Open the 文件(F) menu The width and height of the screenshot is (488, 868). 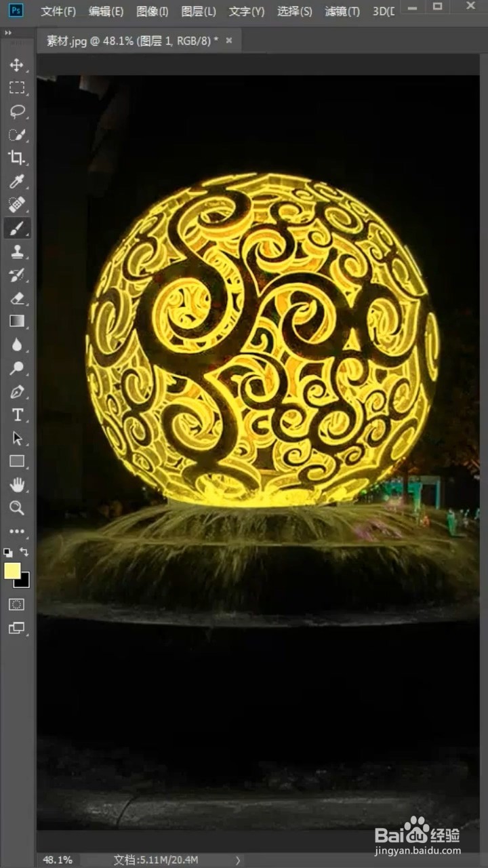click(58, 12)
